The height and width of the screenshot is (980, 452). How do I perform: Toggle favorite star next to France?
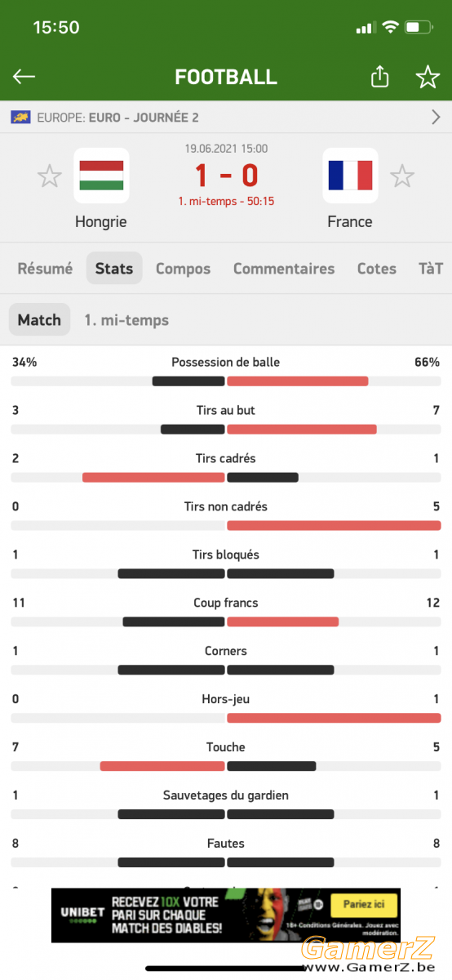pyautogui.click(x=401, y=176)
